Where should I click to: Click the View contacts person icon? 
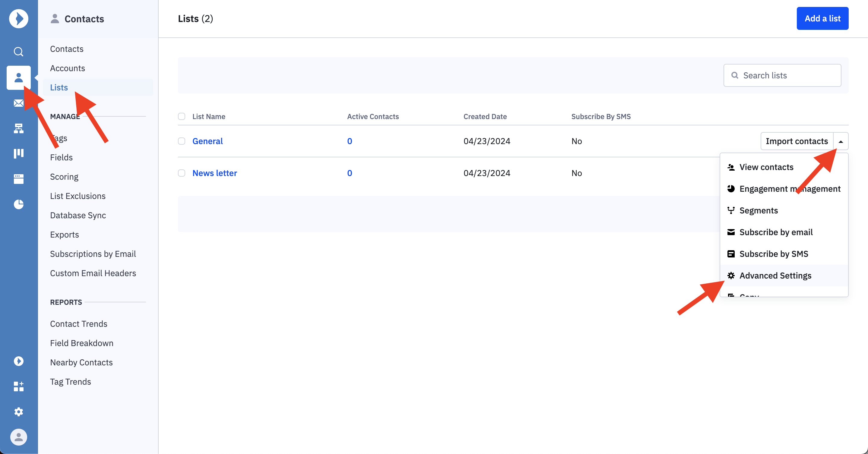pyautogui.click(x=731, y=167)
